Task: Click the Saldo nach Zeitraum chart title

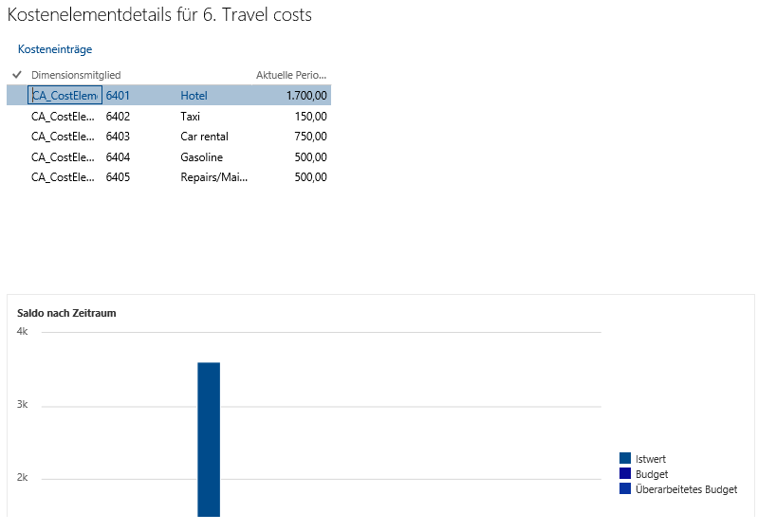Action: (66, 313)
